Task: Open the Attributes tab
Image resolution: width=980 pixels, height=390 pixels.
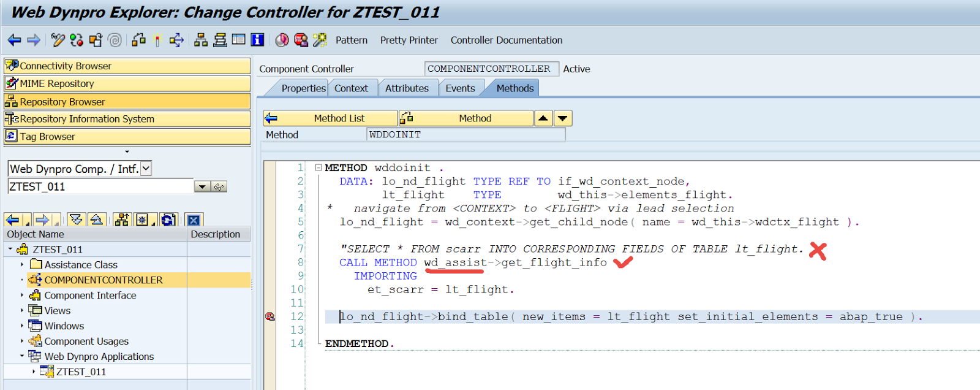Action: [x=407, y=88]
